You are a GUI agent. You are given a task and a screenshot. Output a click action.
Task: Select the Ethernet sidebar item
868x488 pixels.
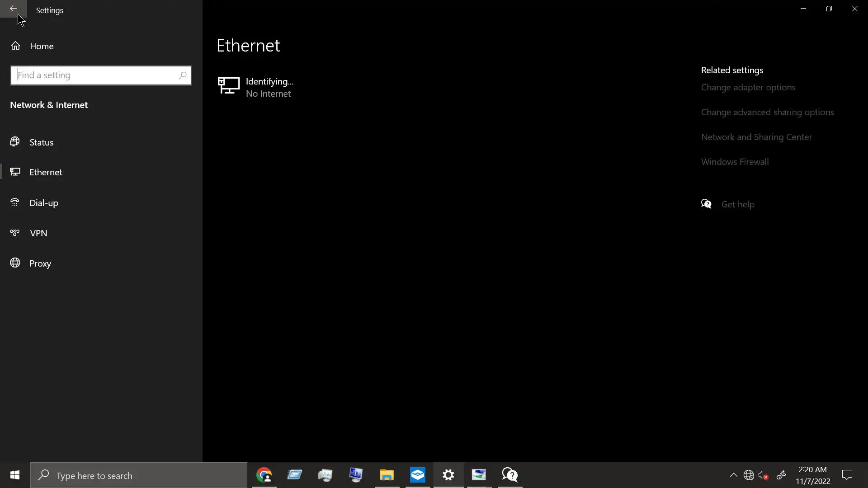tap(46, 172)
